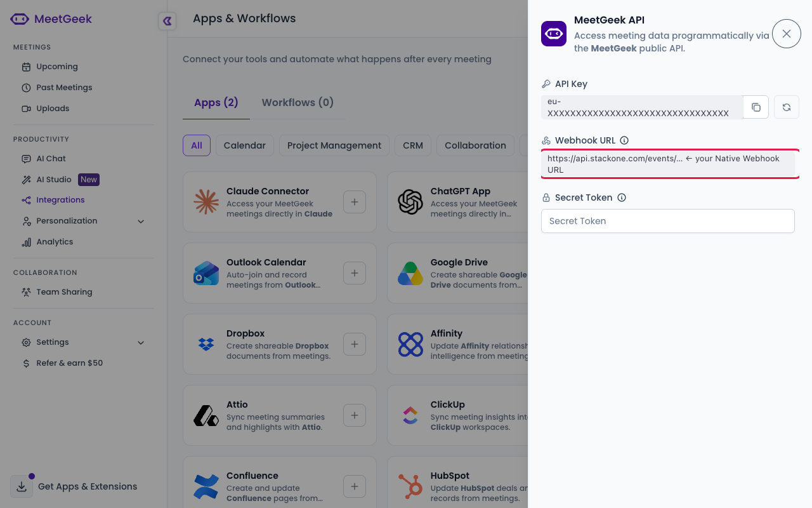Viewport: 812px width, 508px height.
Task: Add the Attio integration
Action: click(355, 416)
